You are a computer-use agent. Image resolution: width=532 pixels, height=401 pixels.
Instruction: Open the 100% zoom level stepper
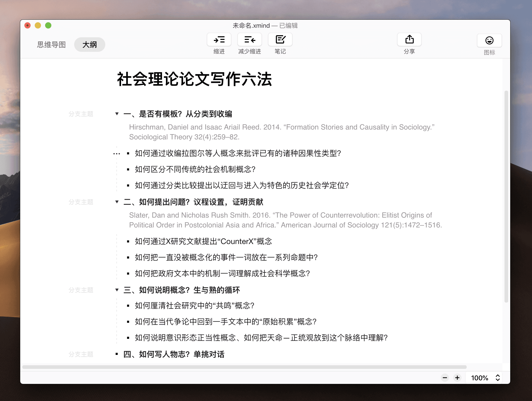click(x=498, y=378)
